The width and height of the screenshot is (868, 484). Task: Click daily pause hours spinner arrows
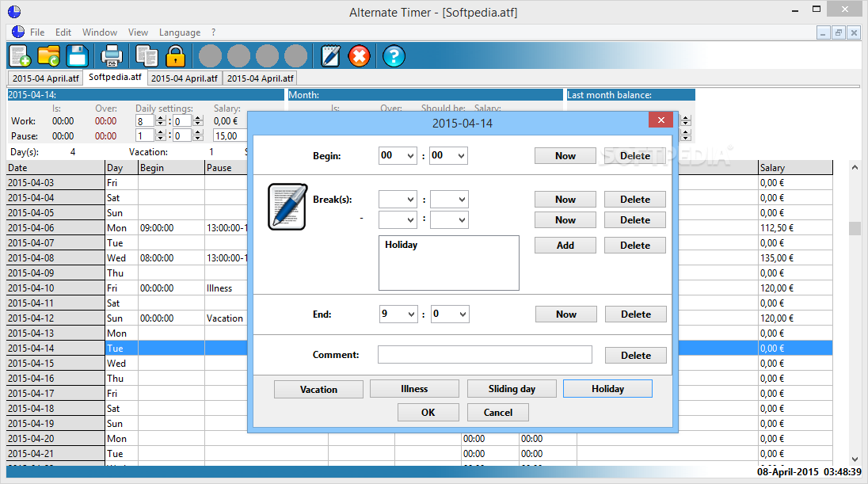tap(161, 135)
